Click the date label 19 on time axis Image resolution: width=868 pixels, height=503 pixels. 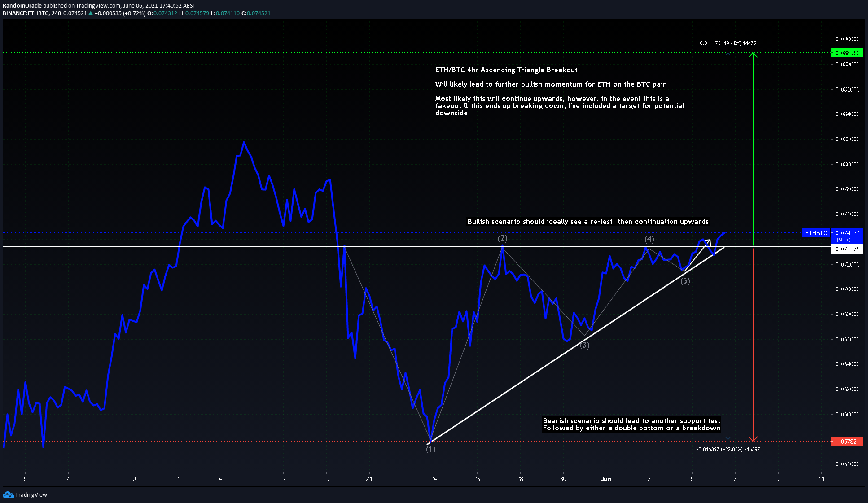point(326,479)
